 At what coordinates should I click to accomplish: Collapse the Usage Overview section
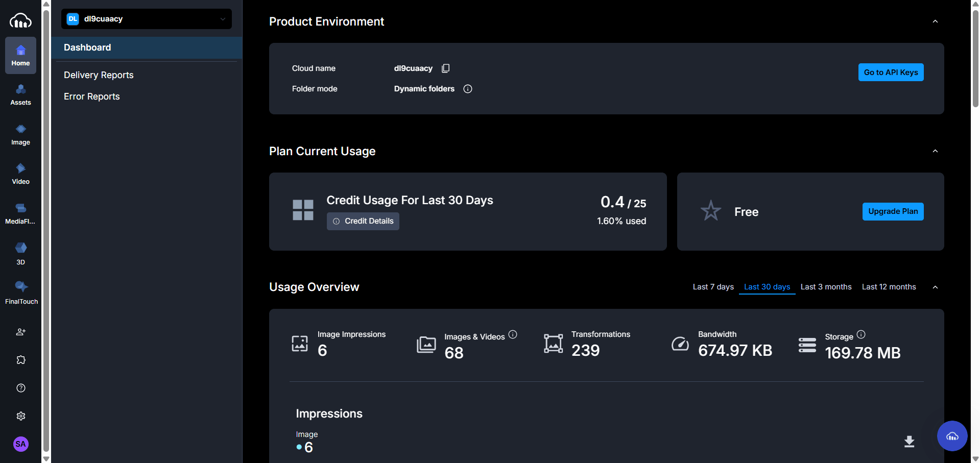coord(935,287)
